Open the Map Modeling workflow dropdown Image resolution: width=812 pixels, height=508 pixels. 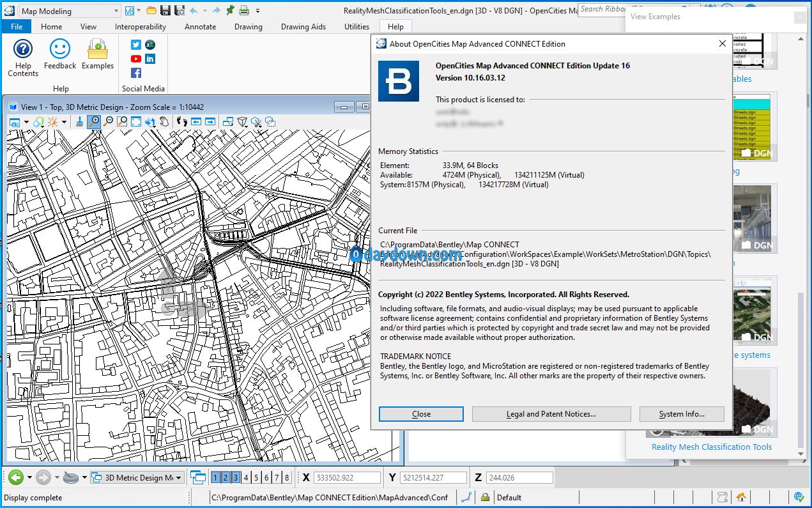coord(70,11)
